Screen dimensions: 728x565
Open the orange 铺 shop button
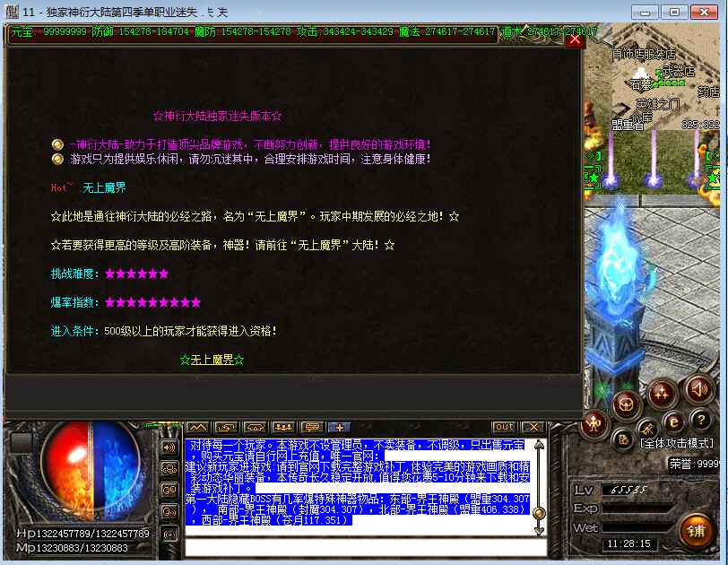pos(696,529)
